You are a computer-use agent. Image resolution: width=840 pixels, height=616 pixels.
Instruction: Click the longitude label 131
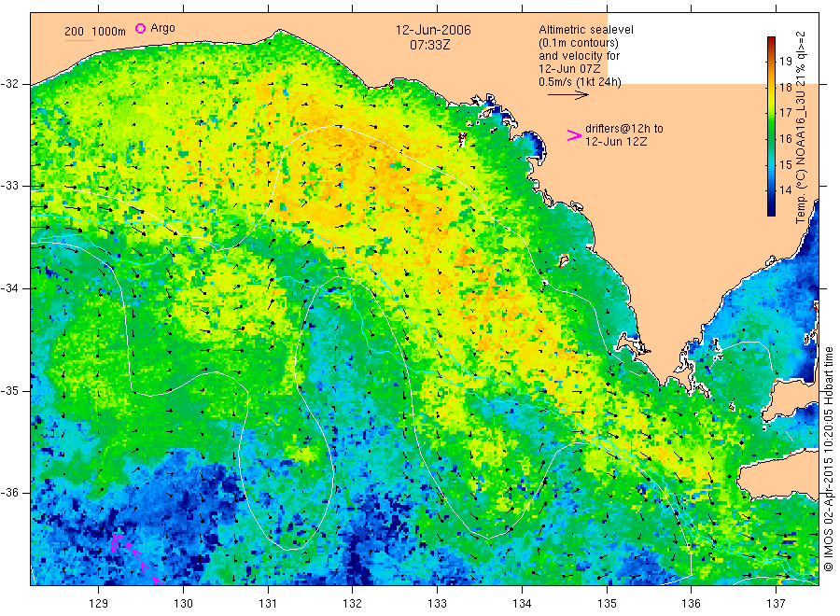[268, 604]
